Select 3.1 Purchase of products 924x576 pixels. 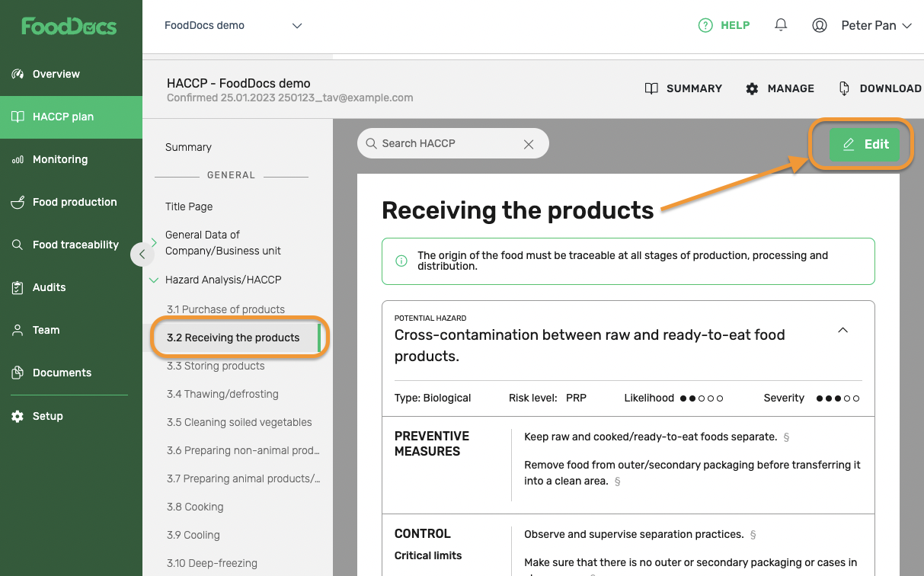click(225, 309)
